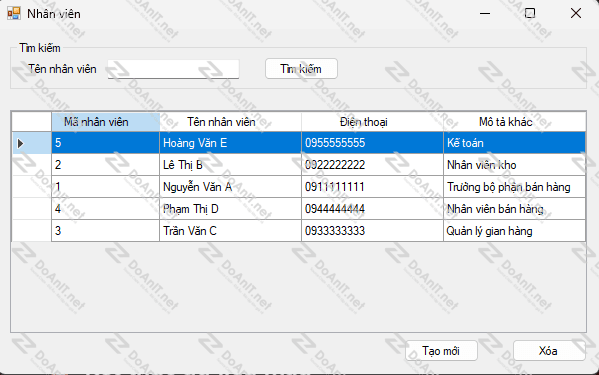The height and width of the screenshot is (375, 599).
Task: Click phone number 0911111111 cell
Action: [372, 187]
